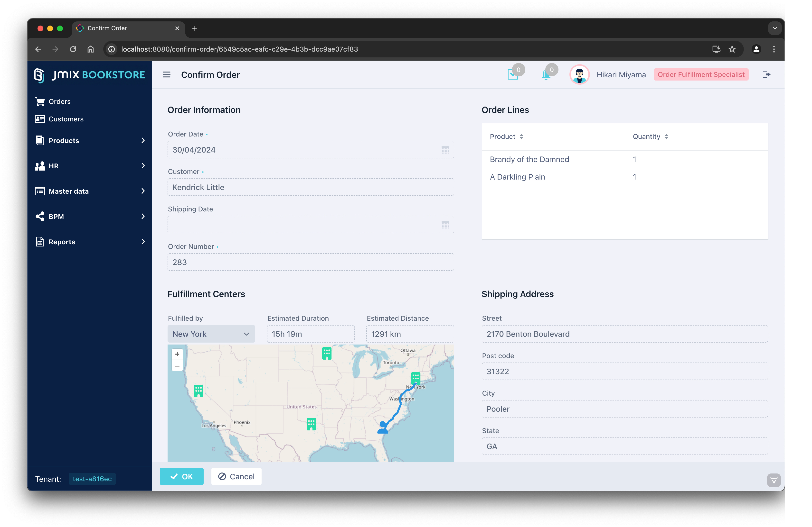Confirm with the OK button
This screenshot has height=527, width=812.
pos(181,477)
